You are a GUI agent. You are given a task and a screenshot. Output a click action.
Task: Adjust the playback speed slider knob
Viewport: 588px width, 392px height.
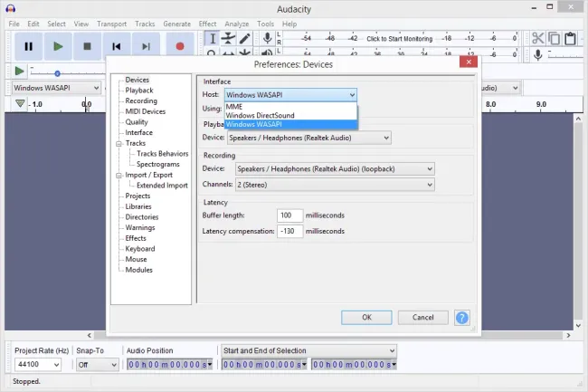coord(57,73)
